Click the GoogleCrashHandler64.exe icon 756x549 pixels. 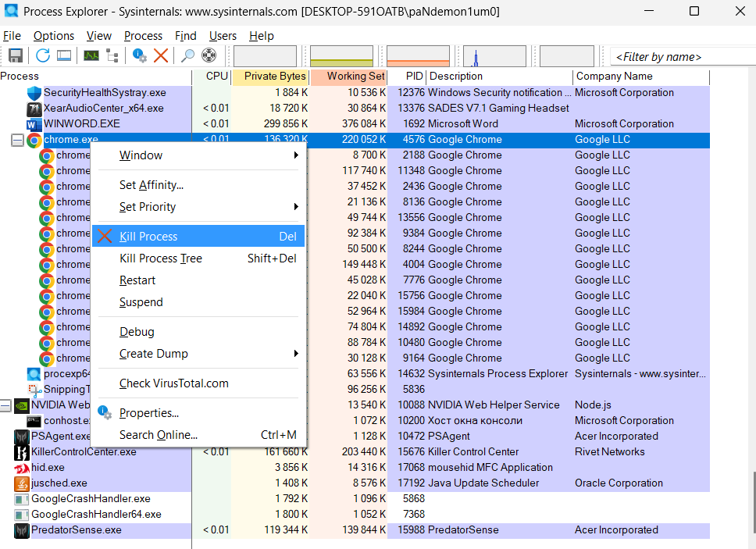point(22,515)
